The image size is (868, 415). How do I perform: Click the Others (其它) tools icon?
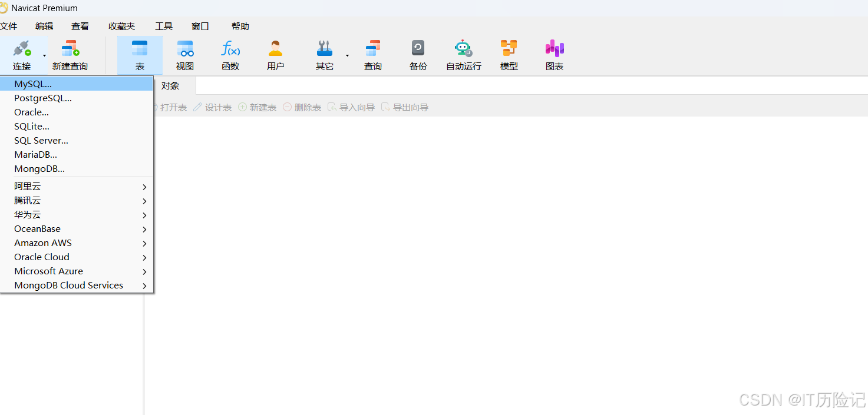coord(325,48)
